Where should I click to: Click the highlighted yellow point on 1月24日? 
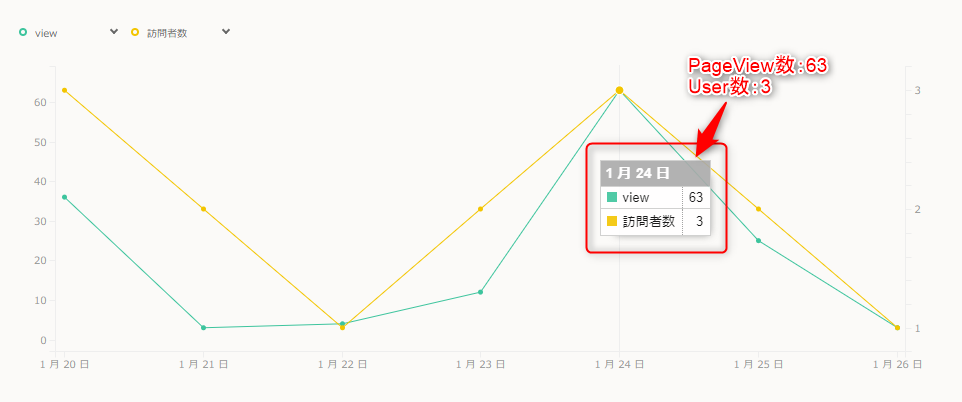[620, 90]
